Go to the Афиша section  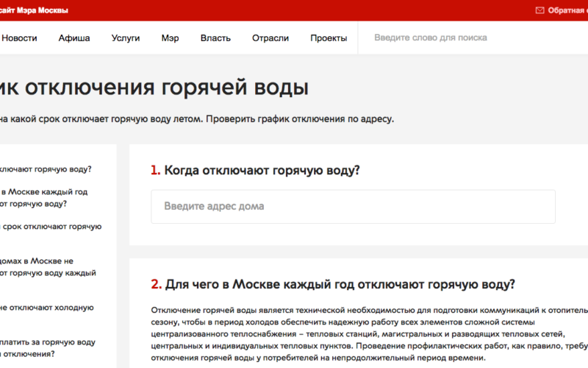click(x=74, y=38)
